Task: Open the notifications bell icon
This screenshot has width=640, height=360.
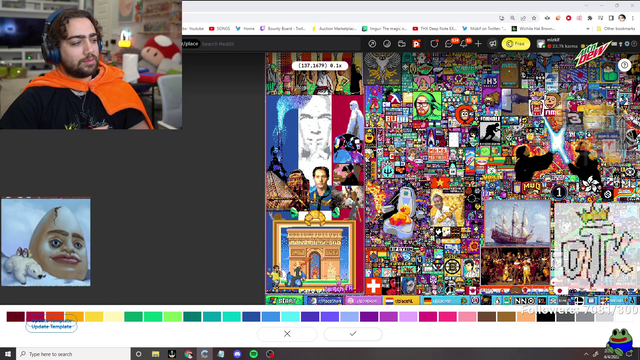Action: (x=464, y=44)
